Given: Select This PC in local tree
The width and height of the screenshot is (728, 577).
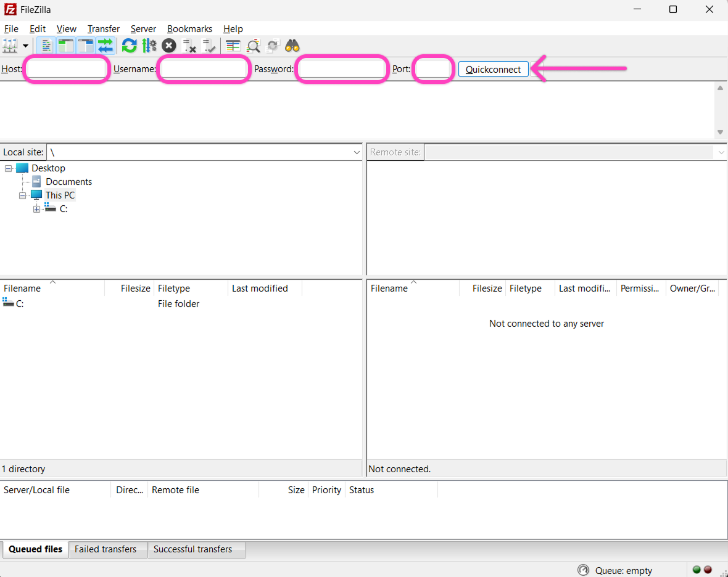Looking at the screenshot, I should click(60, 195).
